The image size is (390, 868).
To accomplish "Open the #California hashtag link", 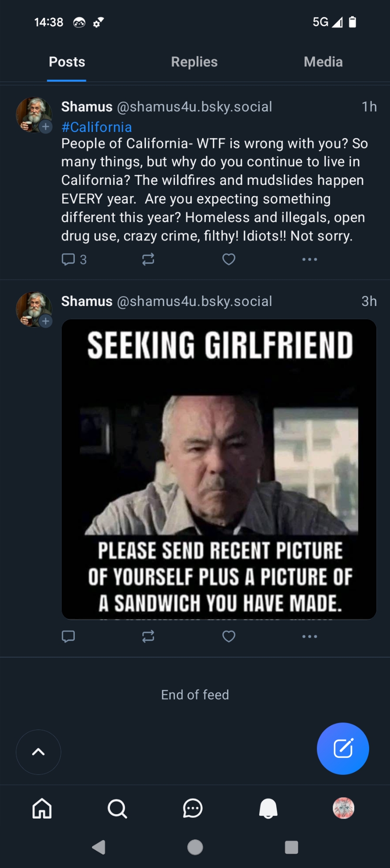I will click(96, 127).
